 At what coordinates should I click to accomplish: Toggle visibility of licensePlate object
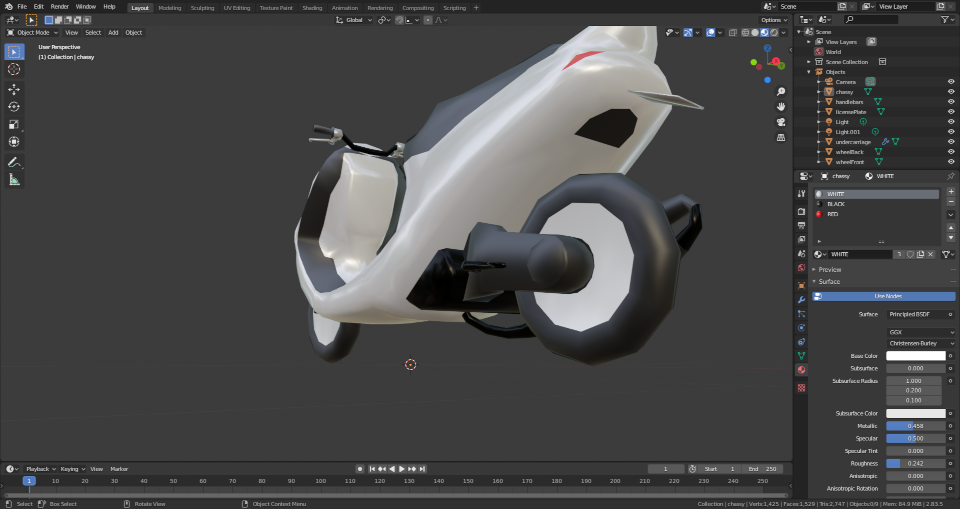pos(951,111)
